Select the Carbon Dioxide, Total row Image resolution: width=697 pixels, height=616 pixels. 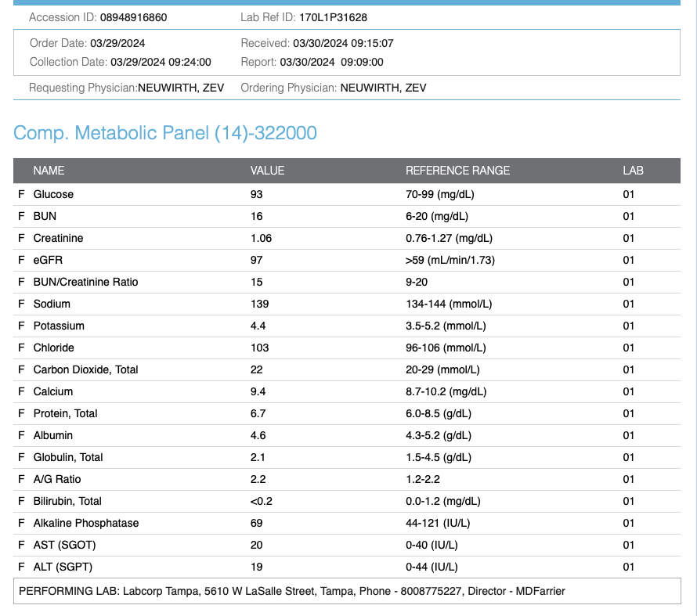(85, 369)
